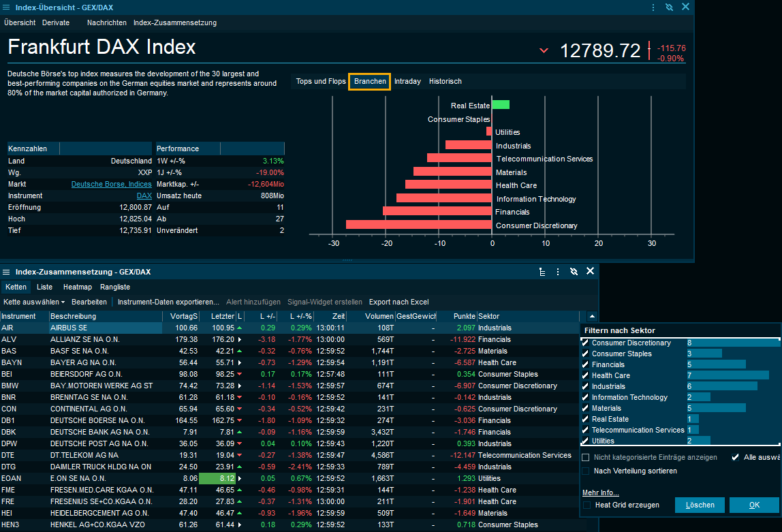Open hamburger menu of Index-Übersicht window
The height and width of the screenshot is (532, 782).
[x=7, y=7]
